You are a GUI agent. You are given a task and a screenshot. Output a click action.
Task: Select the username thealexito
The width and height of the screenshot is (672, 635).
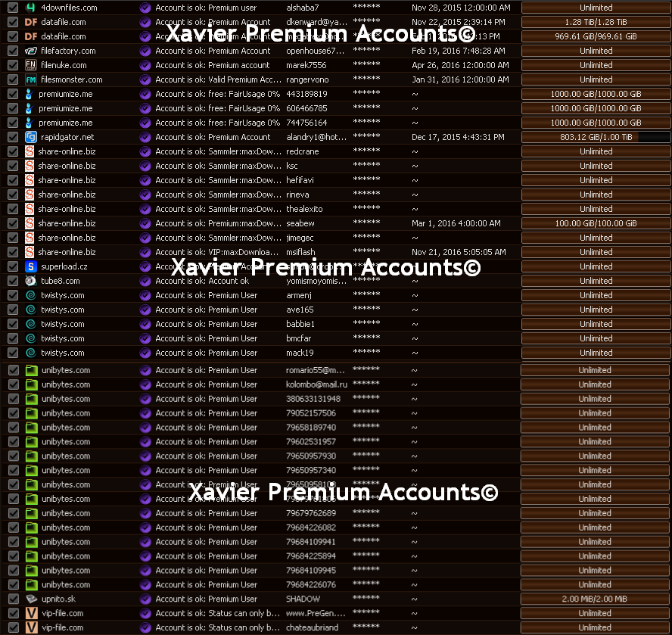pyautogui.click(x=304, y=209)
